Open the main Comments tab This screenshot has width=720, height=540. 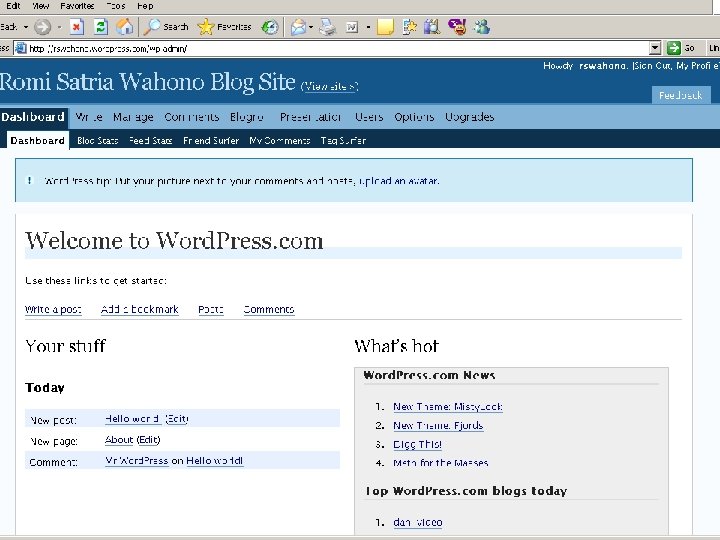pyautogui.click(x=191, y=117)
